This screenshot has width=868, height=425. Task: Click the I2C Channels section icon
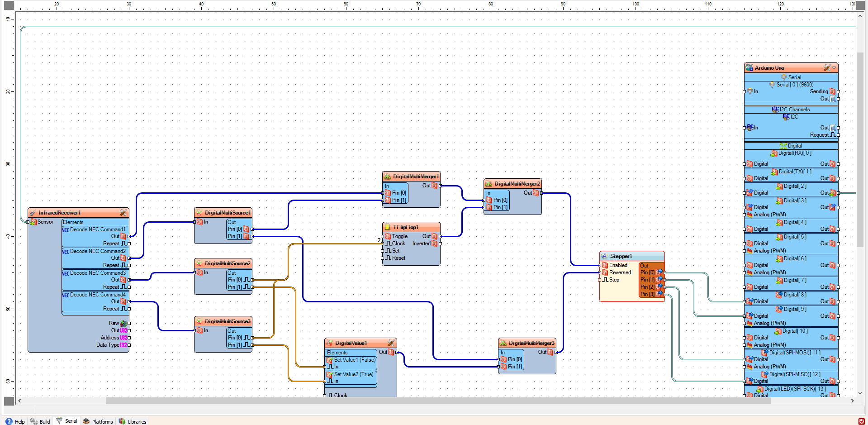[x=775, y=110]
